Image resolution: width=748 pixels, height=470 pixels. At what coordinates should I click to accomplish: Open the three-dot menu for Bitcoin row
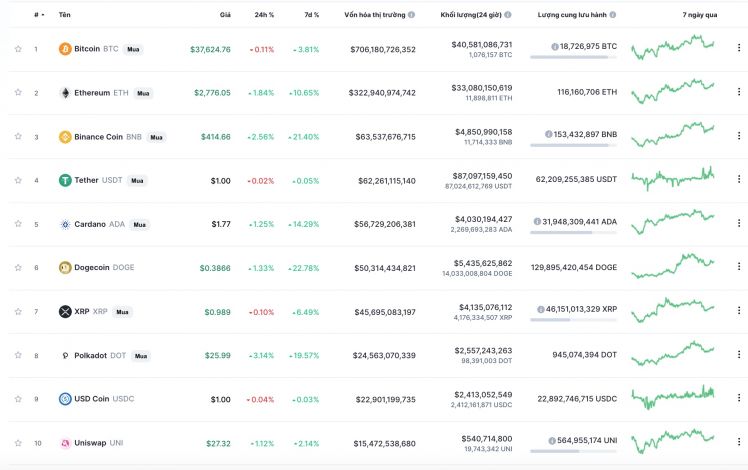coord(739,48)
